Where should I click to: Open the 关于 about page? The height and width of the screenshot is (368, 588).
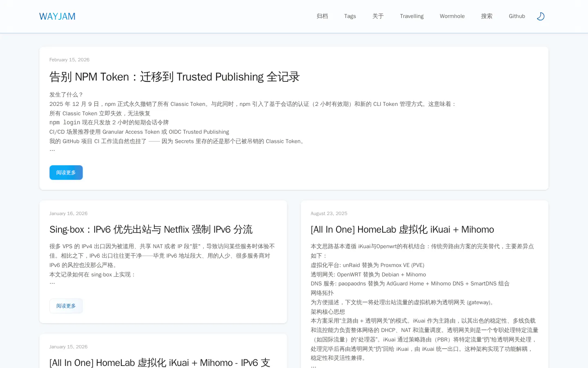[378, 16]
